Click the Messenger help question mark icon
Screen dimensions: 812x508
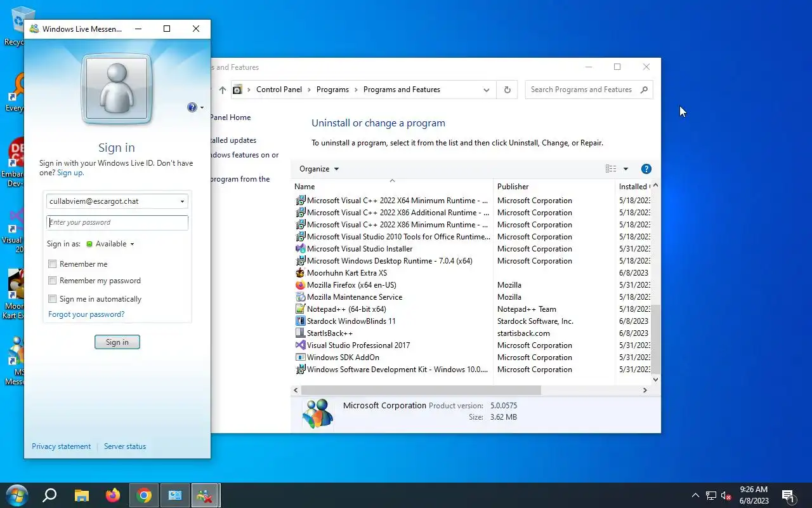click(192, 107)
